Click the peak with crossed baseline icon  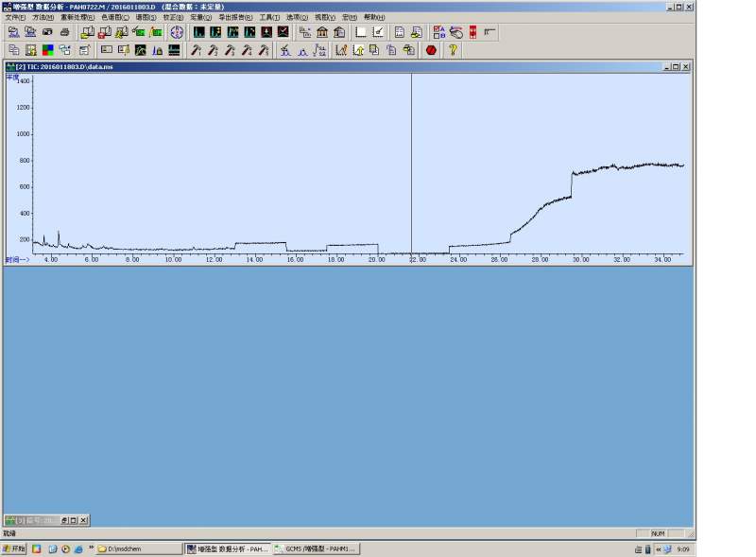click(x=285, y=50)
